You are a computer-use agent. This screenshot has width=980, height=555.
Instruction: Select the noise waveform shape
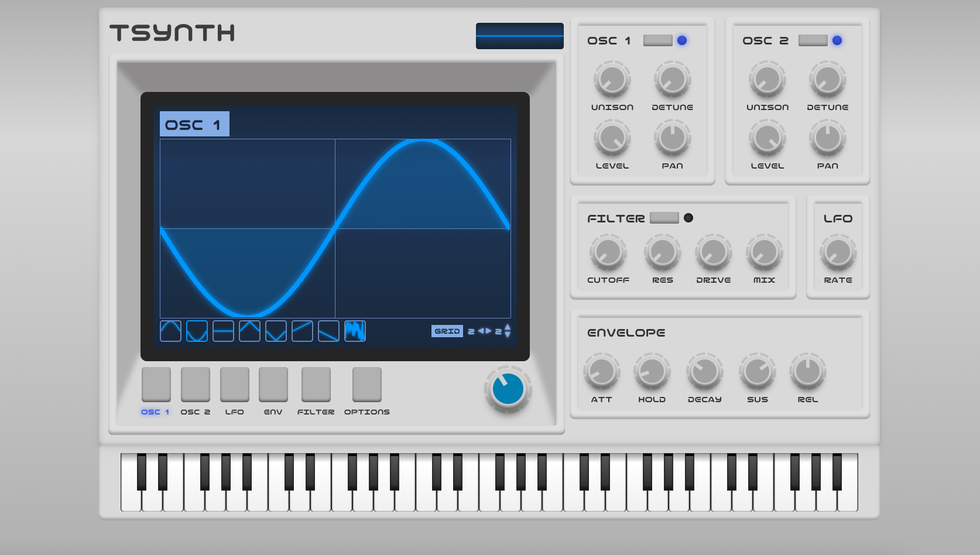tap(355, 331)
